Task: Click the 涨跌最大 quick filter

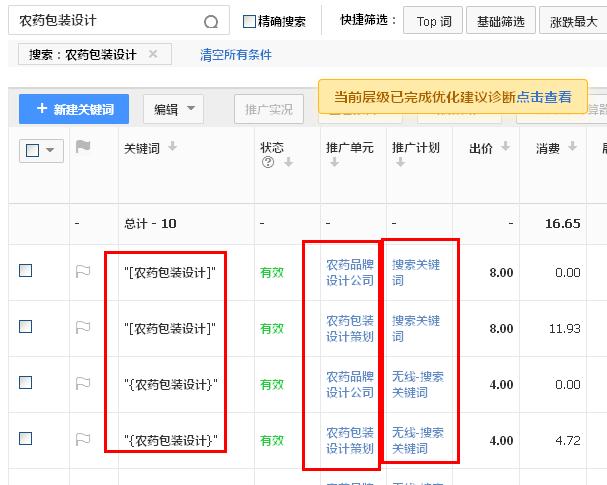Action: coord(573,21)
